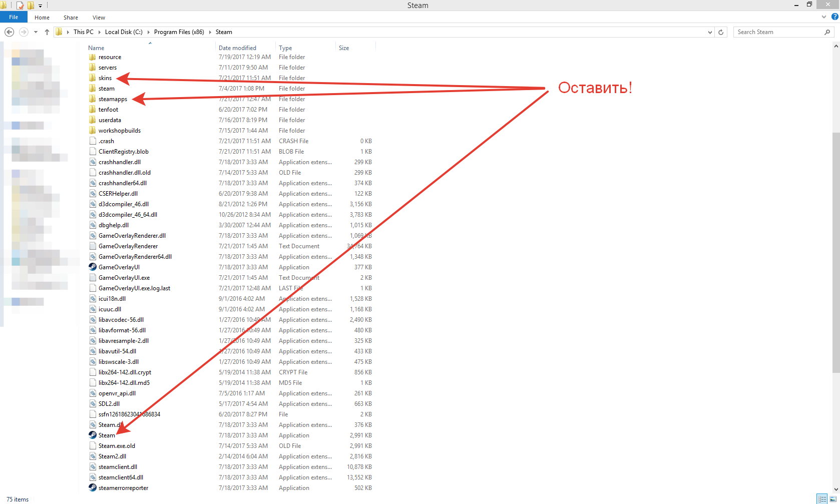Viewport: 840px width, 504px height.
Task: Click the folder icon beside workshopbuilds
Action: [93, 130]
